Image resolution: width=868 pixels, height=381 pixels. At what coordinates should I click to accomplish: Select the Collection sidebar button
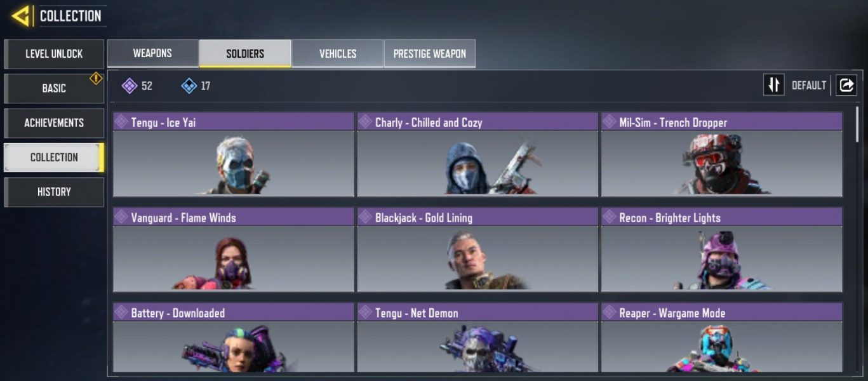tap(54, 157)
